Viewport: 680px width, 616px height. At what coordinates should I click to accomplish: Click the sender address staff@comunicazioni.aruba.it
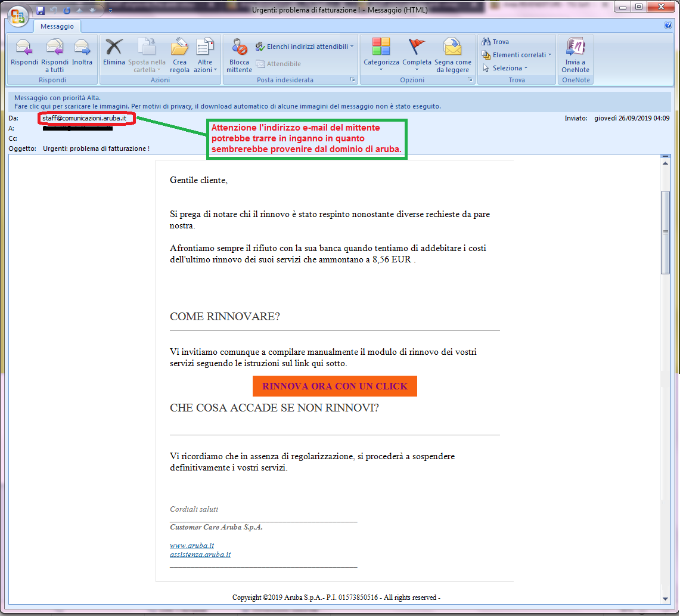[x=85, y=118]
